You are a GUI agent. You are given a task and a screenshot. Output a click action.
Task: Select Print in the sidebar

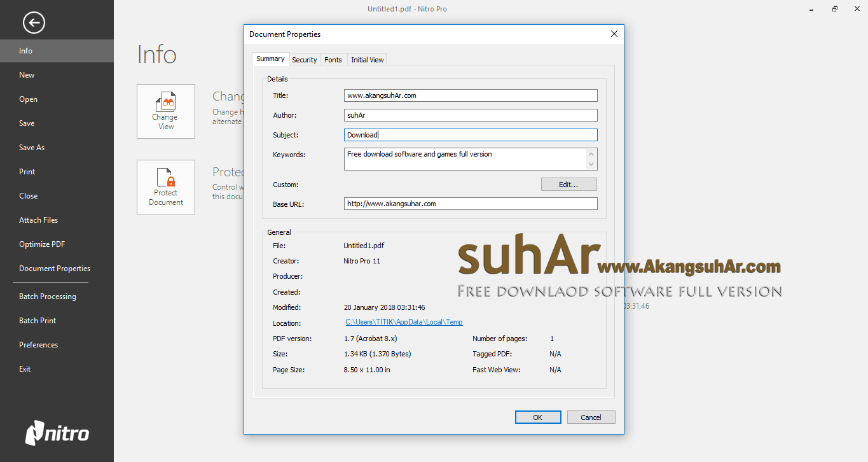57,172
